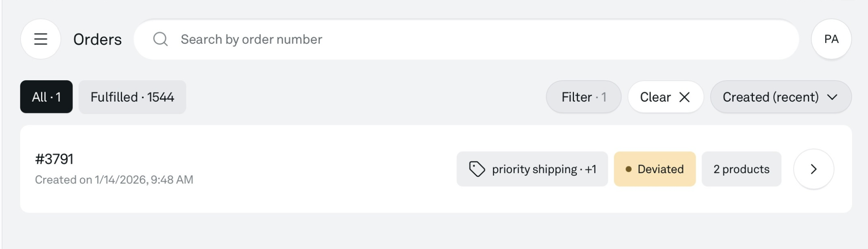This screenshot has height=249, width=868.
Task: Click the X icon beside Clear
Action: [x=684, y=97]
